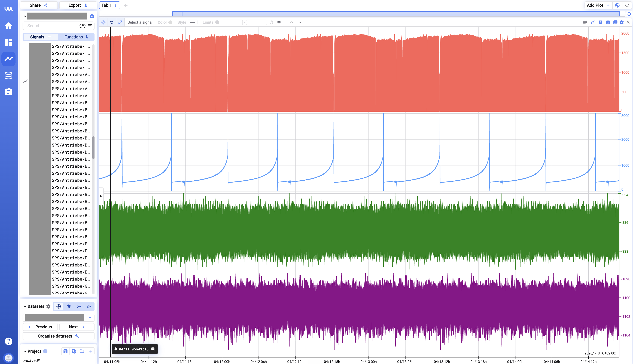Click the multi-line chart icon in plot toolbar
This screenshot has height=364, width=633.
pyautogui.click(x=592, y=22)
